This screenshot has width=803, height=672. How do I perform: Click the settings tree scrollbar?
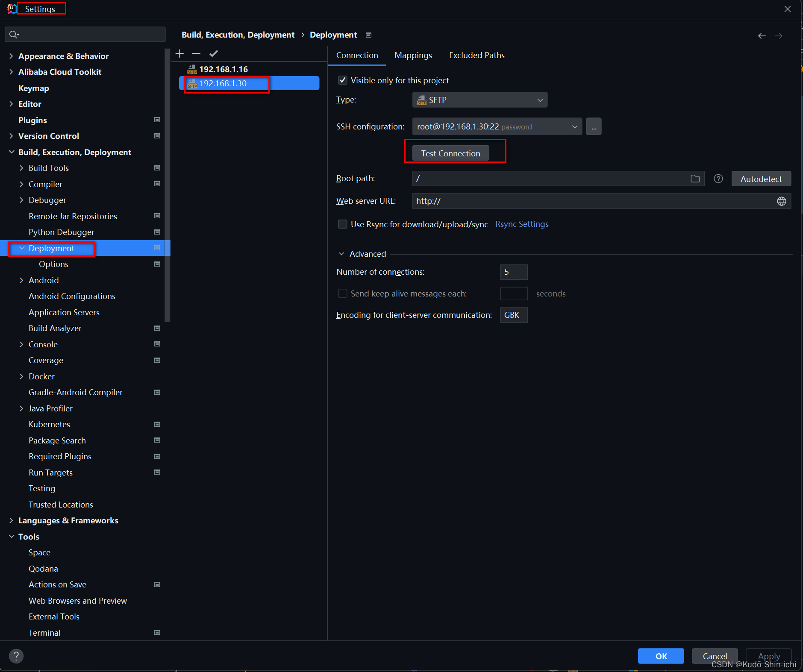pos(168,185)
